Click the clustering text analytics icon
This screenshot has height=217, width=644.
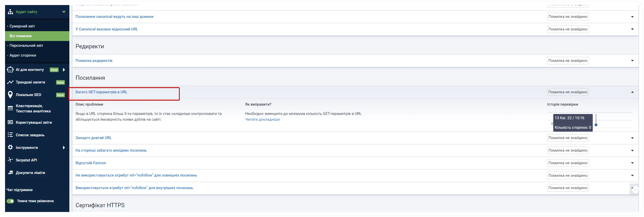point(10,108)
